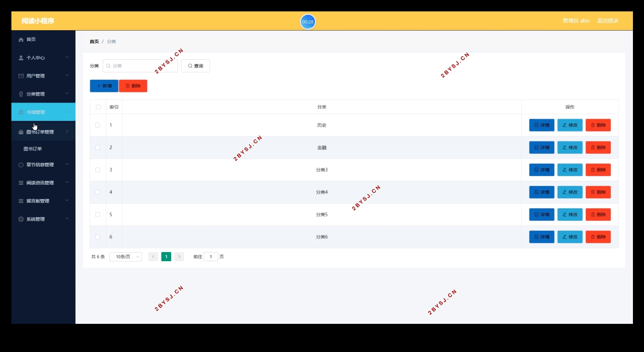The height and width of the screenshot is (352, 644).
Task: Log out via 退出登录
Action: (607, 21)
